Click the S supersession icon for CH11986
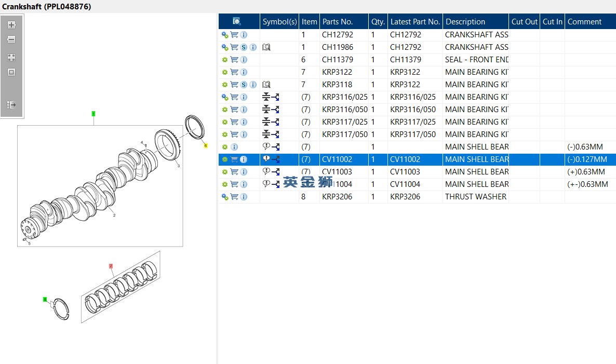 pos(244,47)
